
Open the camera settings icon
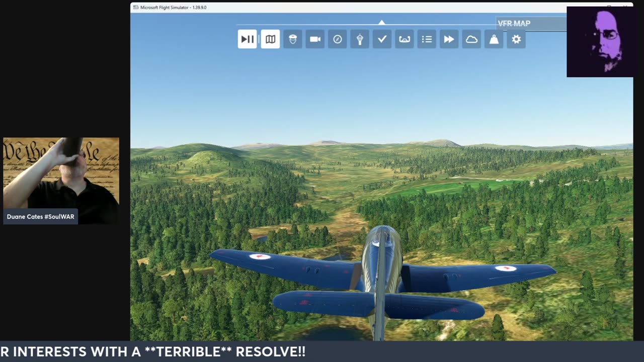click(x=315, y=39)
